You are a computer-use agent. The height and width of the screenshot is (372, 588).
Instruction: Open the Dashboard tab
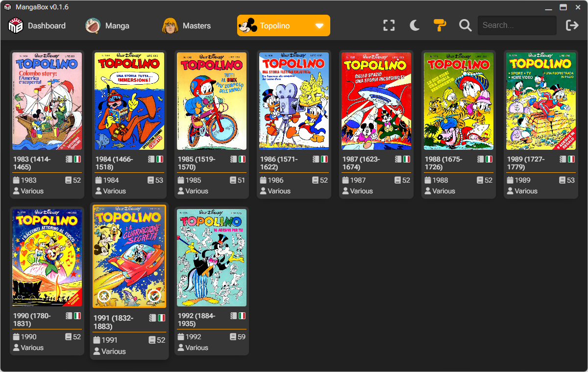click(x=37, y=26)
